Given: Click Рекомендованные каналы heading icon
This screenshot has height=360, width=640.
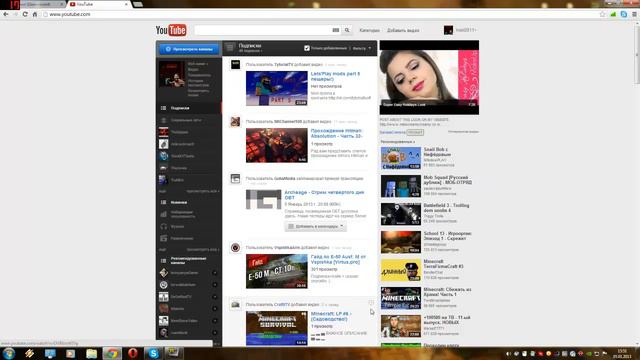Looking at the screenshot, I should pyautogui.click(x=163, y=261).
